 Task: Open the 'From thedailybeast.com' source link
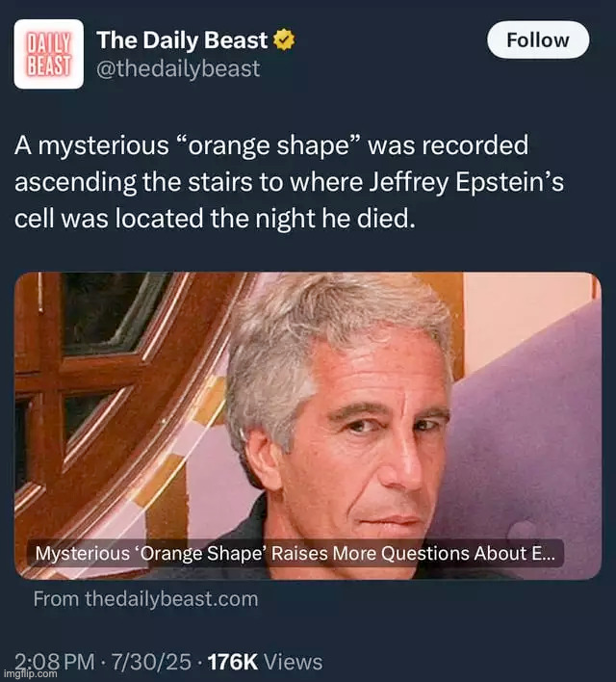[146, 599]
